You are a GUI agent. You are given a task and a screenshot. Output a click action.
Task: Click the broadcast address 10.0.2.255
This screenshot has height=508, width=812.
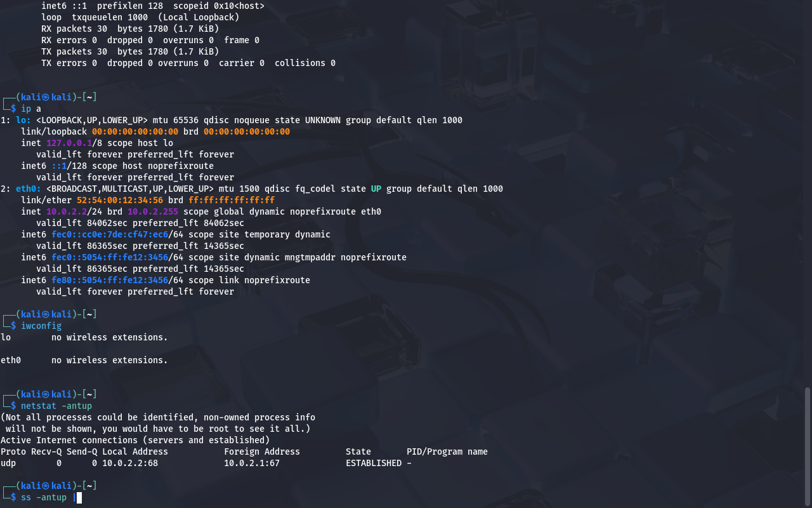pyautogui.click(x=153, y=211)
